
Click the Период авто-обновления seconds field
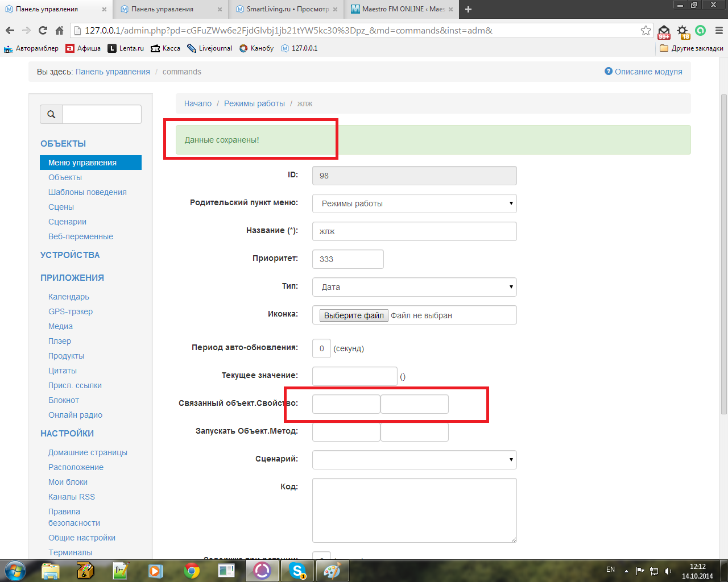321,348
